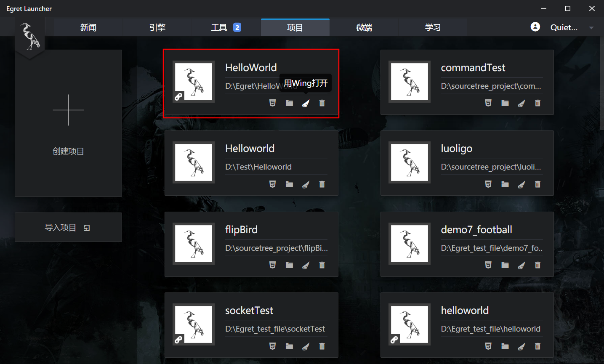Open commandTest project folder

(x=505, y=103)
